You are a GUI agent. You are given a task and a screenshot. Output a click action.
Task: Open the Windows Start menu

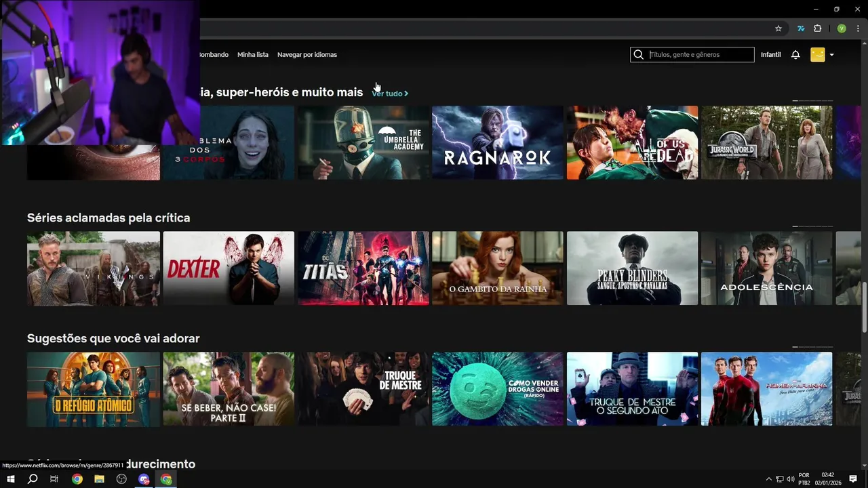(11, 479)
